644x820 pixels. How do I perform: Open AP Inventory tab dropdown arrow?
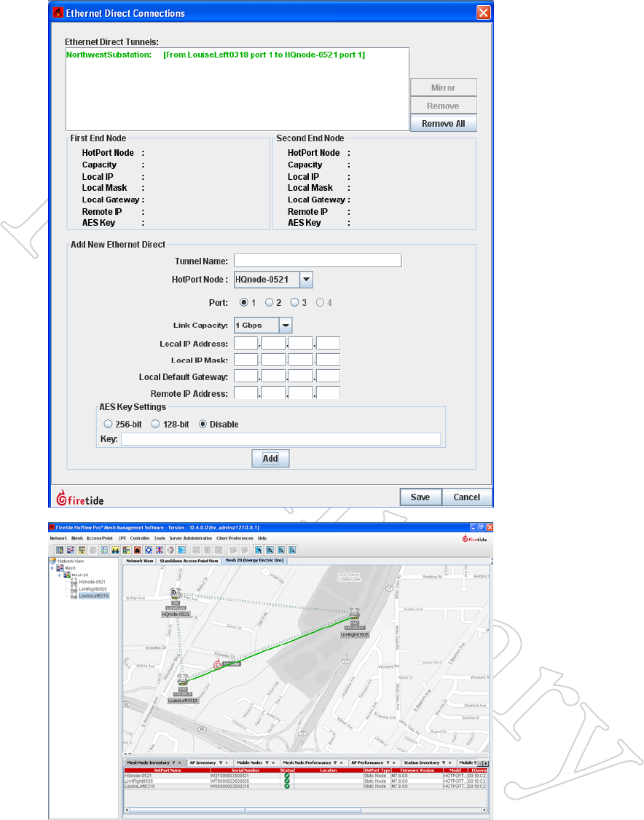(x=221, y=762)
